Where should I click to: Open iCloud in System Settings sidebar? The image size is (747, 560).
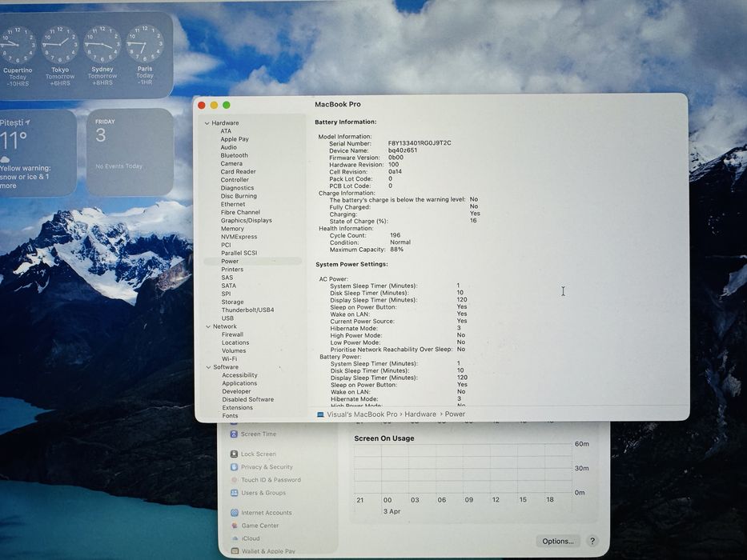(250, 538)
